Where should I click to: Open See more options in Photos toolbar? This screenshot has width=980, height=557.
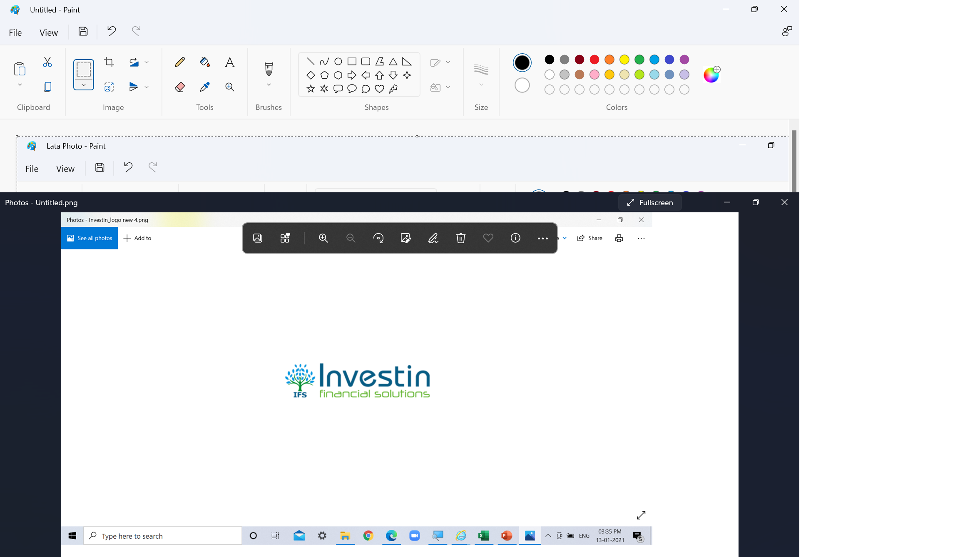(542, 238)
